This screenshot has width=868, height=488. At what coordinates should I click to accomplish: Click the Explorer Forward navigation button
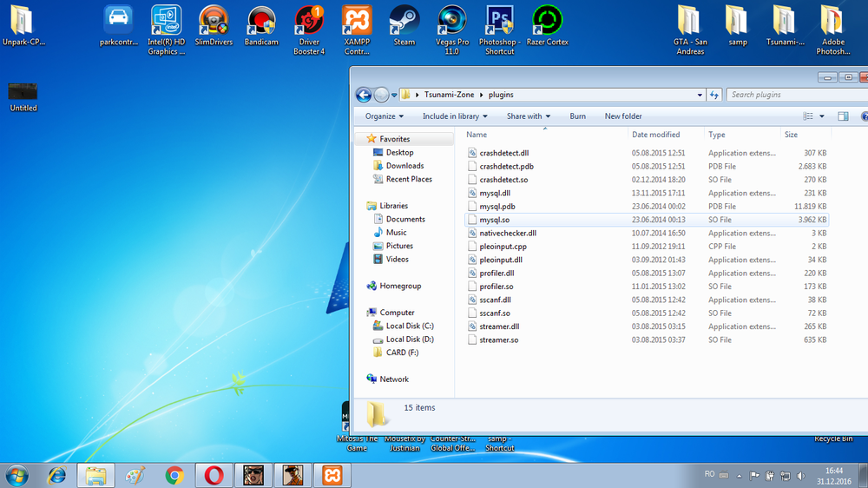point(381,95)
